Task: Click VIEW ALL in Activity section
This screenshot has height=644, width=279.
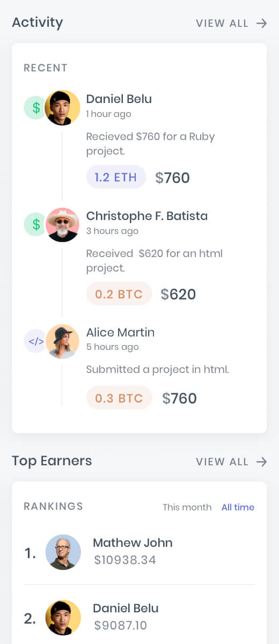Action: click(222, 23)
